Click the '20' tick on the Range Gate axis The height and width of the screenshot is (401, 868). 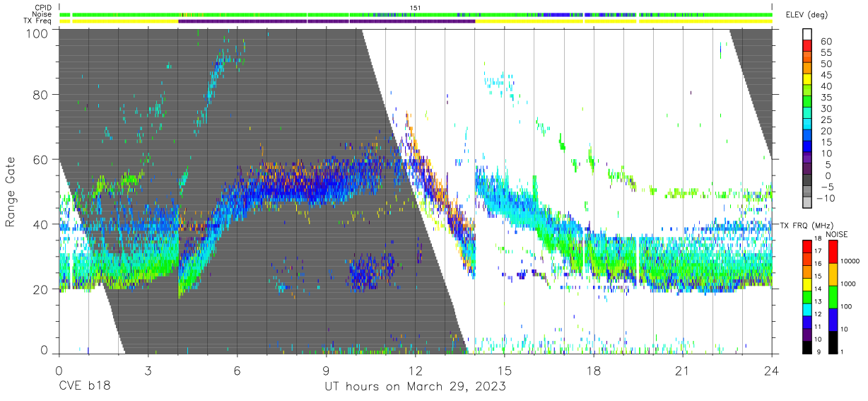click(x=42, y=289)
